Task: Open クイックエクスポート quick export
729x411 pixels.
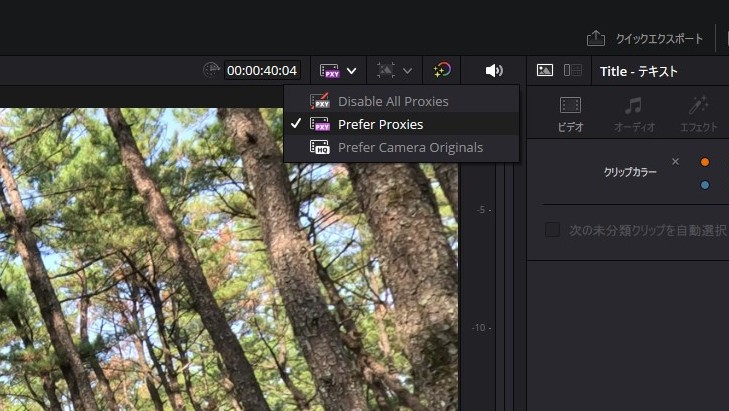Action: tap(659, 39)
